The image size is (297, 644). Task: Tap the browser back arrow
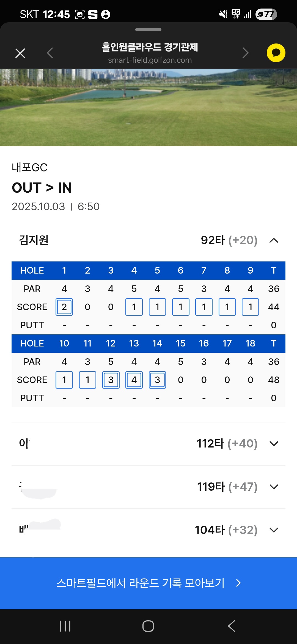click(50, 53)
